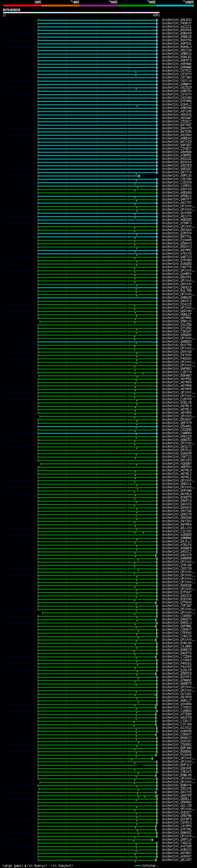The height and width of the screenshot is (868, 197).
Task: Open hit UniRef100_P49637
Action: click(x=176, y=23)
